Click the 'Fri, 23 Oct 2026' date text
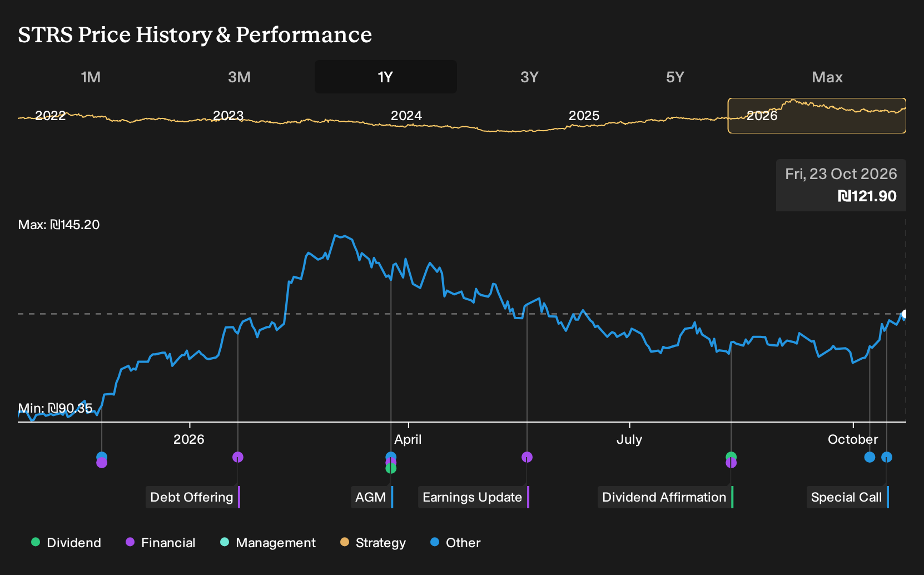The height and width of the screenshot is (575, 924). coord(841,174)
